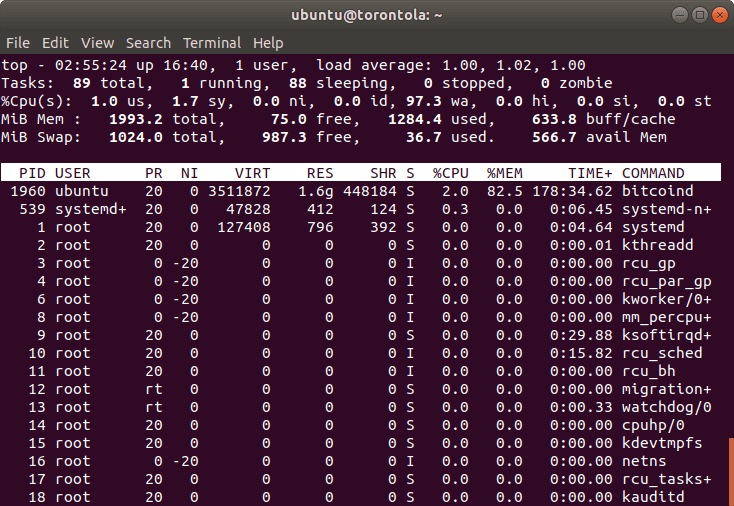Click the COMMAND column header
Screen dimensions: 734x506
coord(654,173)
